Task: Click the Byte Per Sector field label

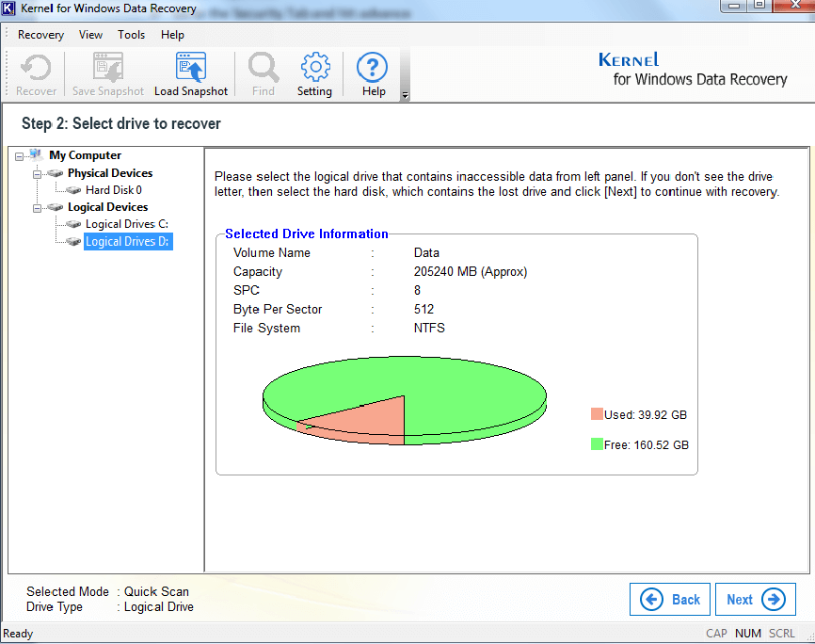Action: click(x=278, y=310)
